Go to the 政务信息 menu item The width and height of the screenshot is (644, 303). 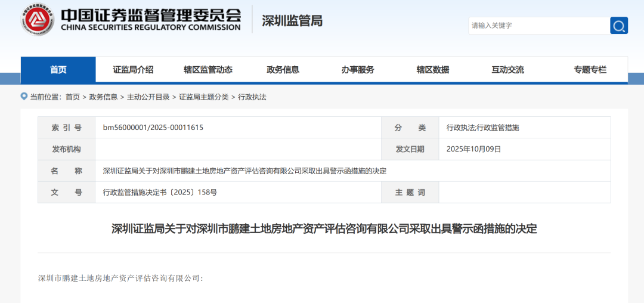(x=283, y=70)
